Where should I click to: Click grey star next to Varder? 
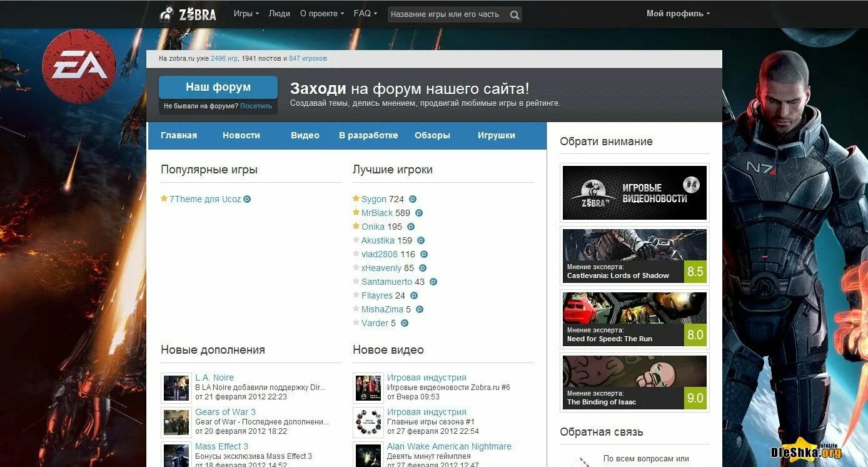pos(356,322)
